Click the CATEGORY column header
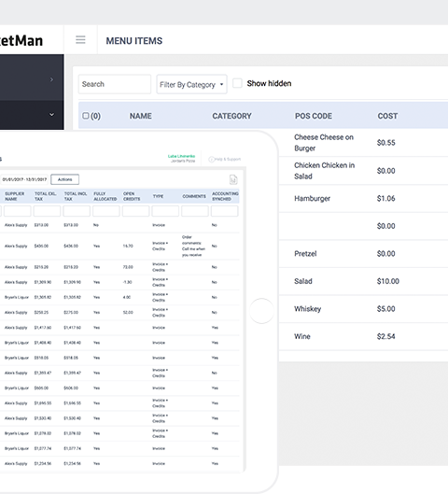This screenshot has width=448, height=494. tap(231, 116)
